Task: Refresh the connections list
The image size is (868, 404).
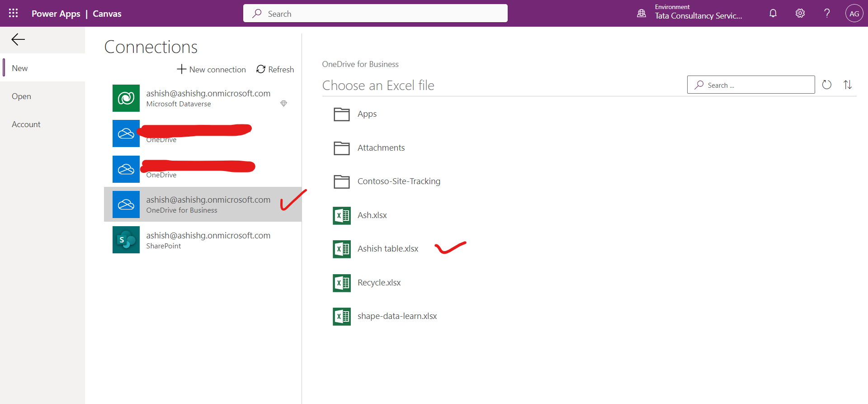Action: click(275, 69)
